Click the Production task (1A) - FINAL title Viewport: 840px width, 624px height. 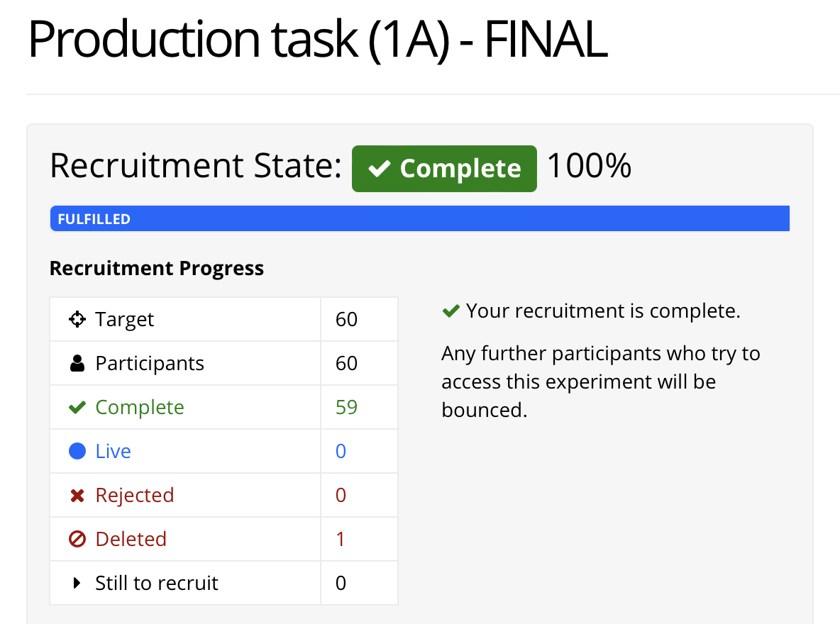pos(318,39)
